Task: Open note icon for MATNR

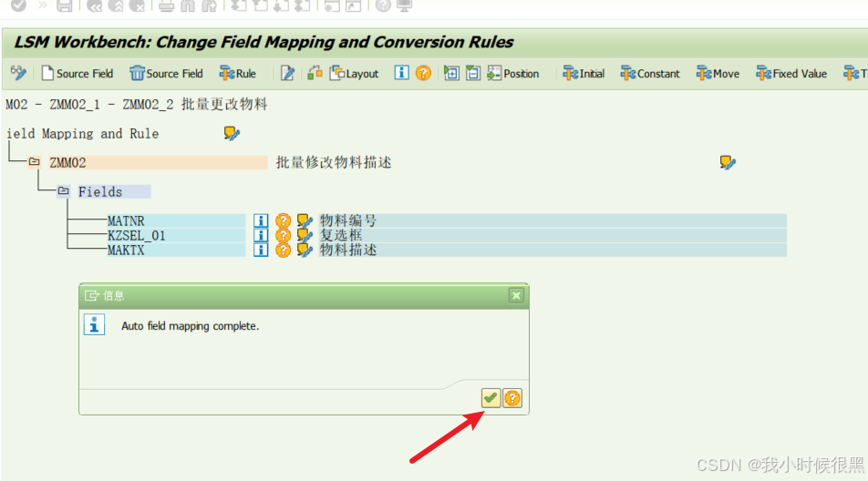Action: tap(305, 220)
